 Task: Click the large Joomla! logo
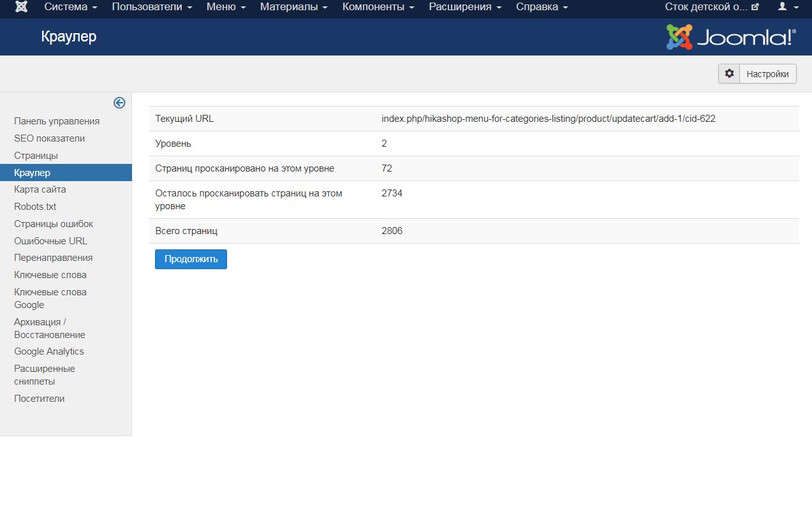[x=731, y=37]
